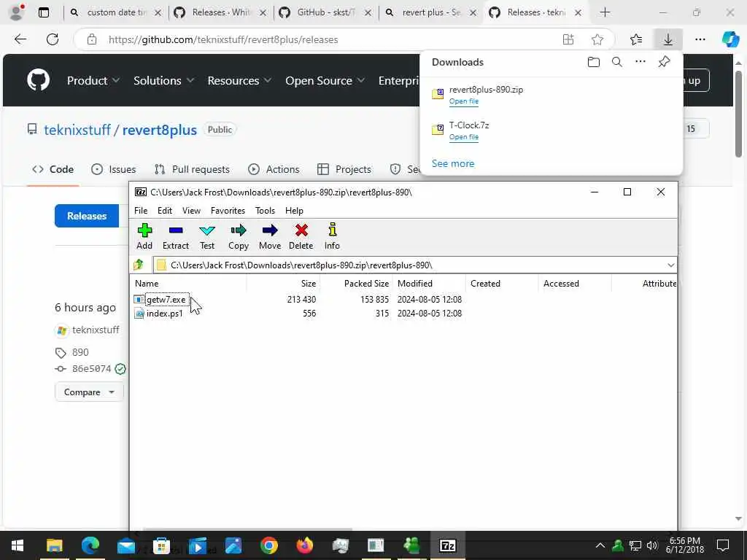Launch Firefox from the taskbar
Image resolution: width=747 pixels, height=560 pixels.
304,545
